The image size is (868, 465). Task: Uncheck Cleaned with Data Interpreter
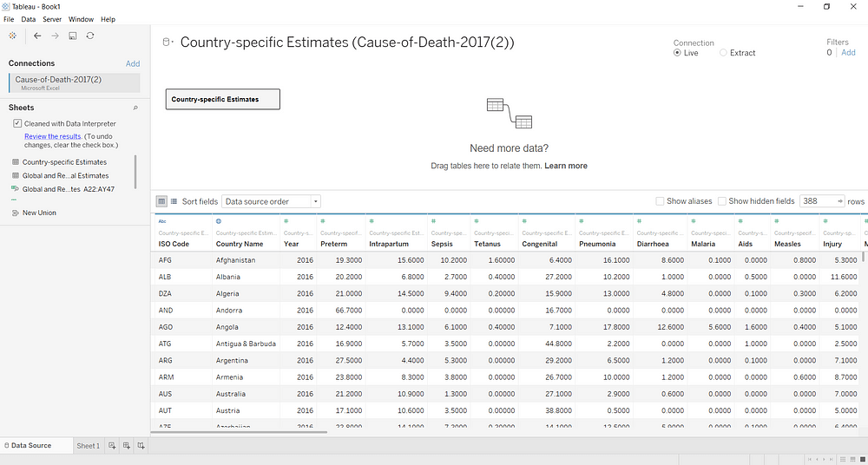point(17,124)
